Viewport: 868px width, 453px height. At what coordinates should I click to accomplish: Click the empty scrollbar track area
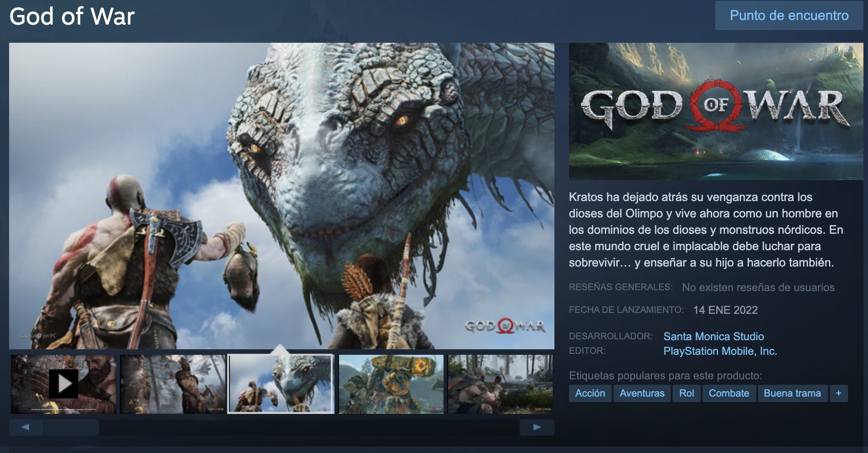pyautogui.click(x=309, y=427)
